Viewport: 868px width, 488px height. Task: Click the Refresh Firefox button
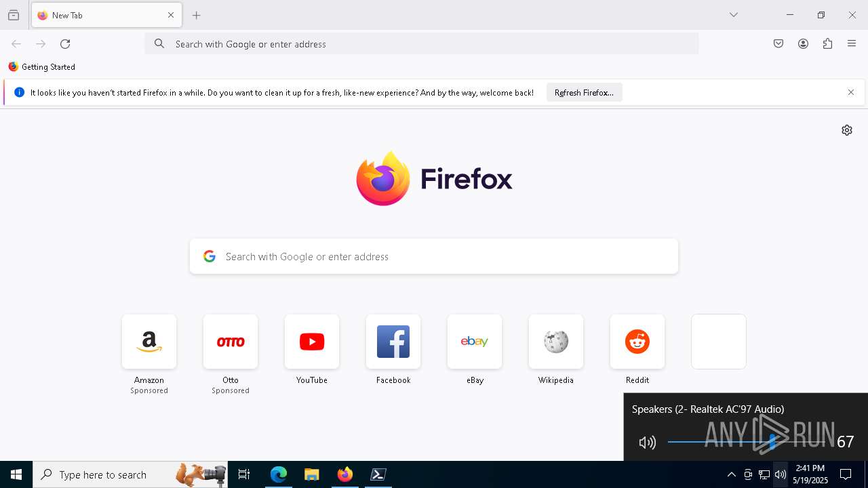pos(584,93)
